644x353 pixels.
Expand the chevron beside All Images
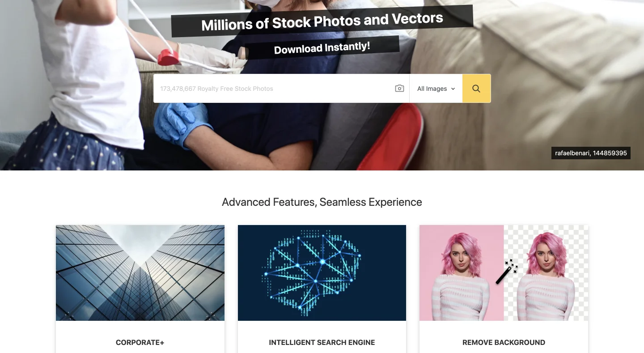point(453,89)
